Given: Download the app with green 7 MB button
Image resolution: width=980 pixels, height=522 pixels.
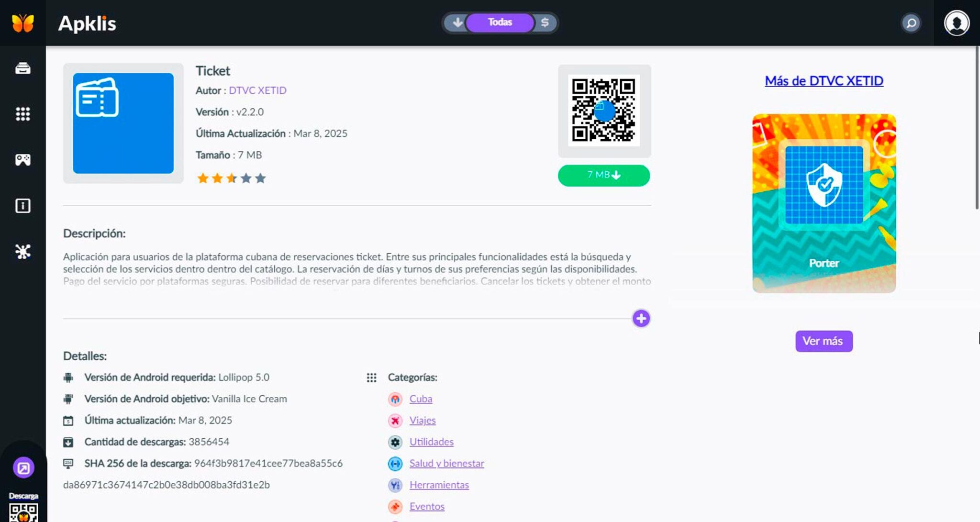Looking at the screenshot, I should click(x=604, y=176).
